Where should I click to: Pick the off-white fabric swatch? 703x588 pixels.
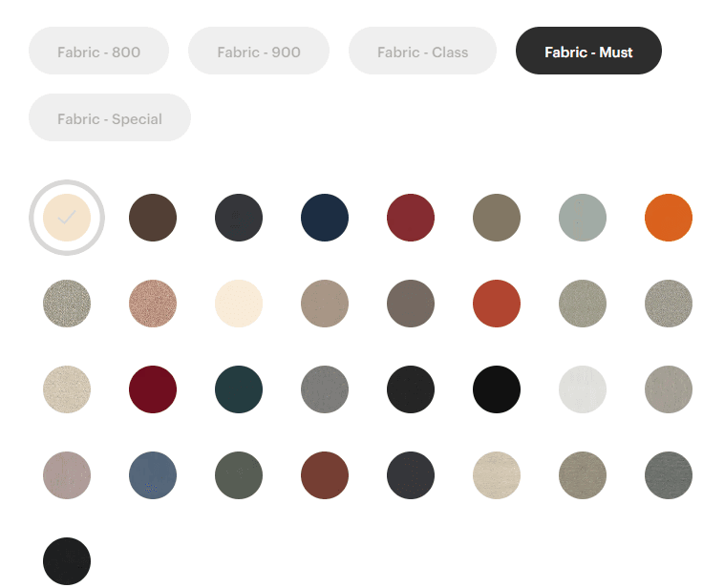tap(583, 389)
